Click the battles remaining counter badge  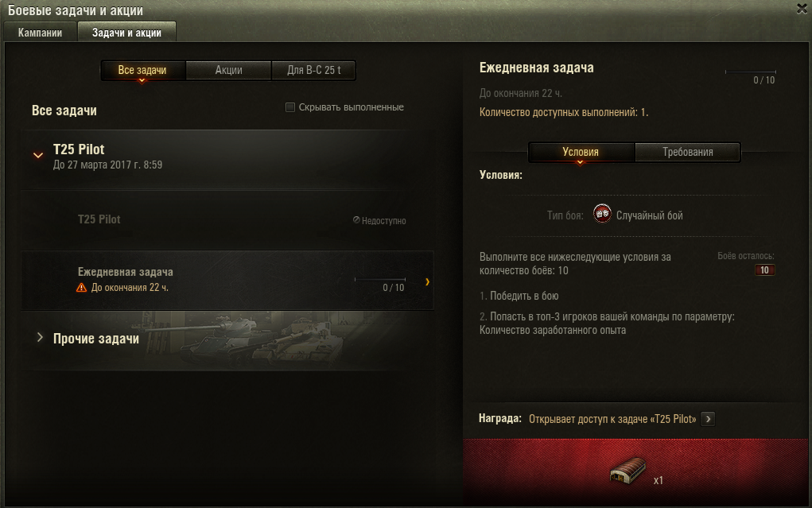point(764,270)
